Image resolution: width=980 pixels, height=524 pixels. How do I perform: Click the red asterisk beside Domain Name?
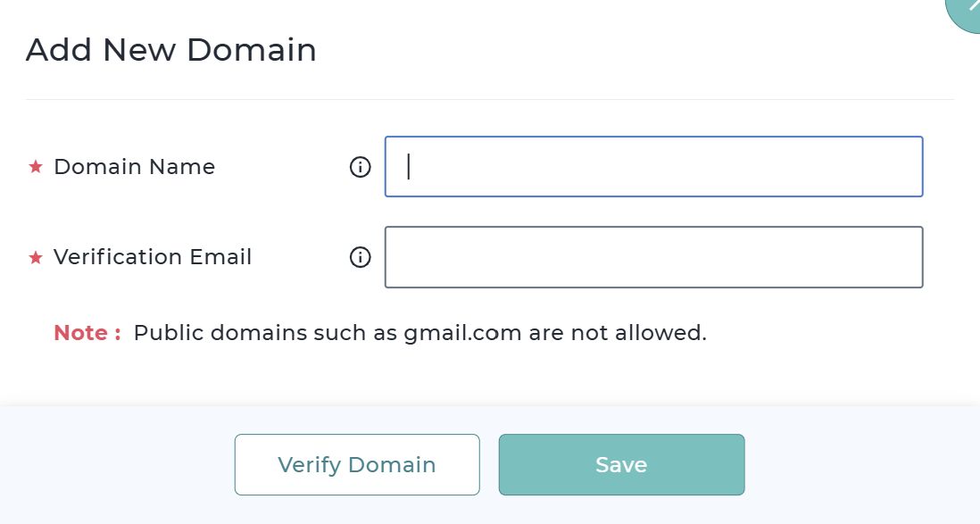(x=36, y=167)
